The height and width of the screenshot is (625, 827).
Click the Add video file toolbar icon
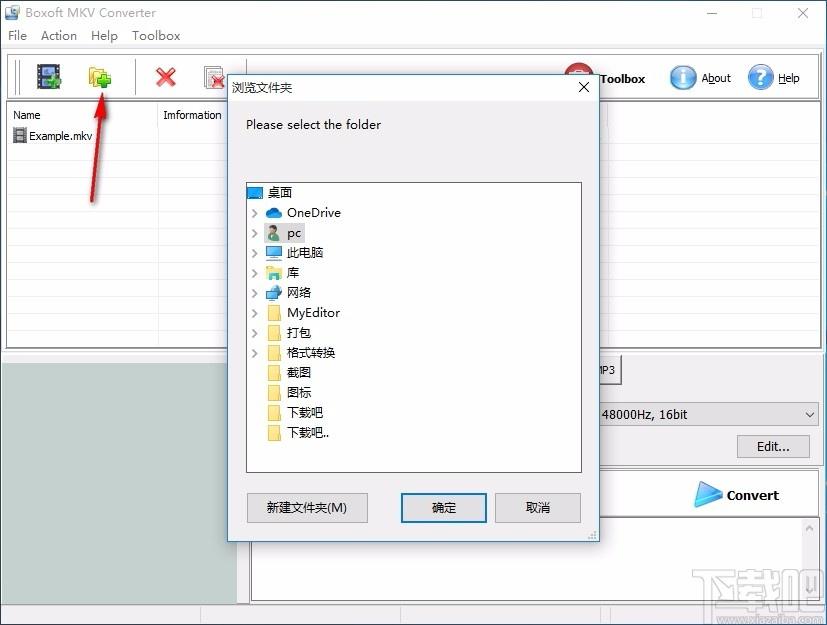coord(49,77)
